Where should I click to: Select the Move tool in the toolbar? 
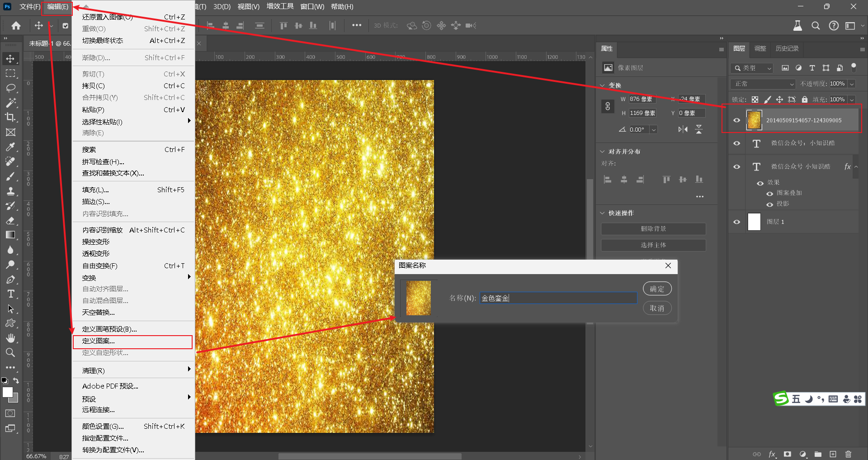point(10,58)
